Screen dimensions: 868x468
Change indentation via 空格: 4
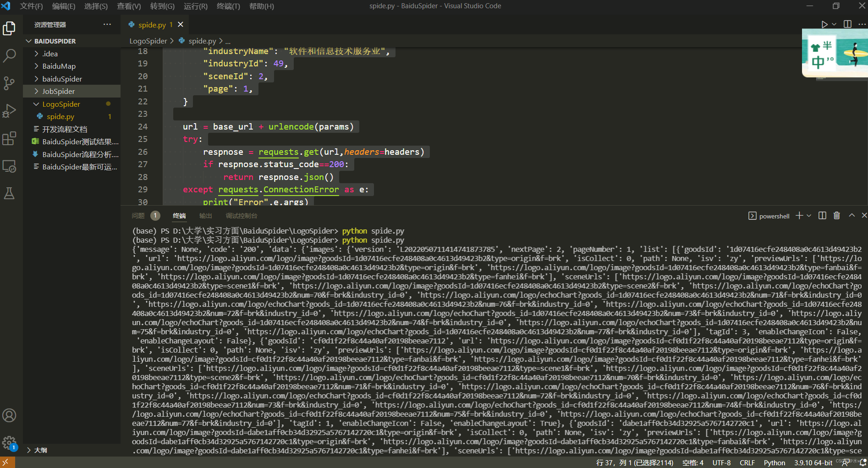point(692,463)
